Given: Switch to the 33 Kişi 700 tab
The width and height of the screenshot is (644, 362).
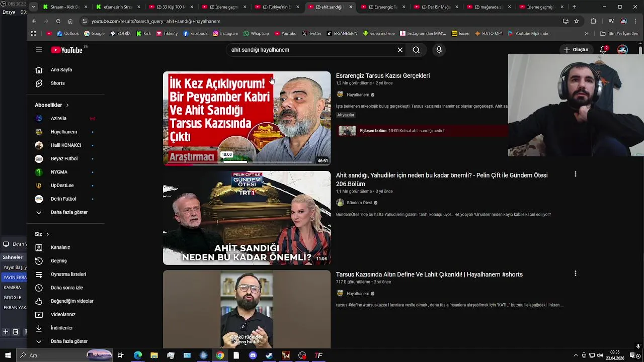Looking at the screenshot, I should point(170,7).
